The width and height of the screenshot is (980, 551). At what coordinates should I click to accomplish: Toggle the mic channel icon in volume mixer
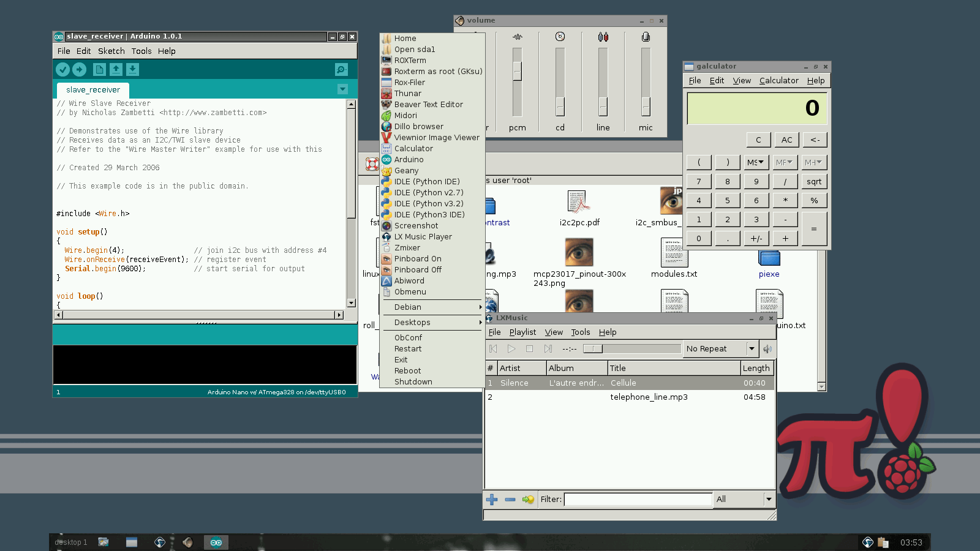pyautogui.click(x=646, y=37)
